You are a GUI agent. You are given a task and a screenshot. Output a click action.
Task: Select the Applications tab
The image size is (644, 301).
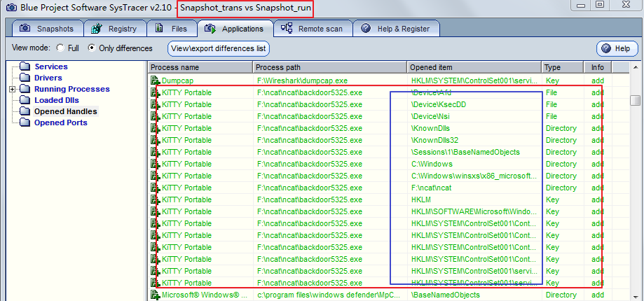click(235, 29)
